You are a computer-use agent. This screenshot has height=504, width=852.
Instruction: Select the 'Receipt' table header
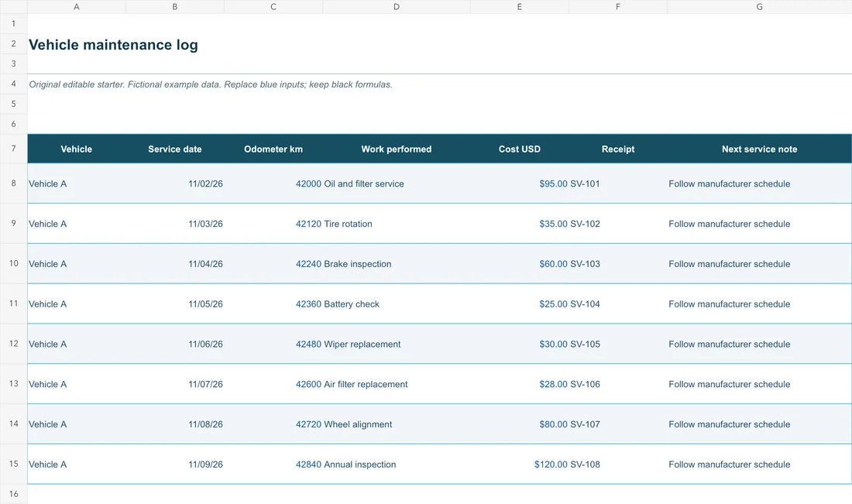point(618,149)
